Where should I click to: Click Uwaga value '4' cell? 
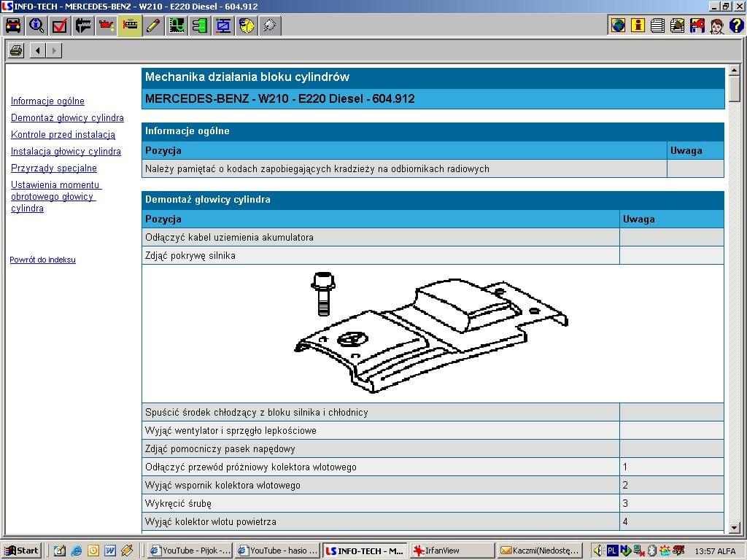(672, 521)
